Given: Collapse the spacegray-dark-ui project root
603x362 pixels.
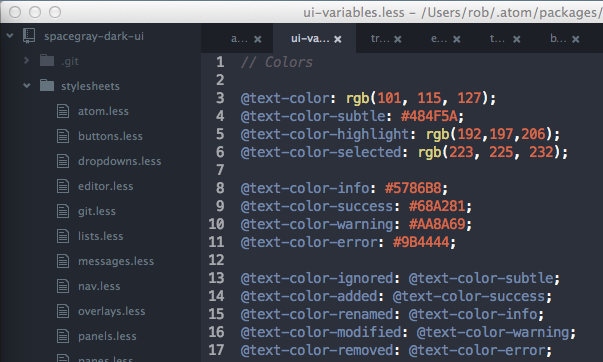Looking at the screenshot, I should (x=10, y=36).
